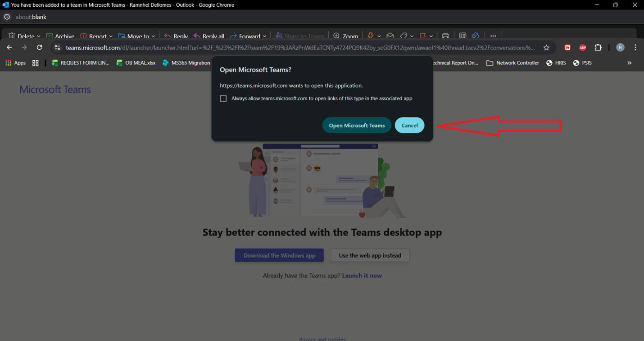
Task: Choose Use the web app instead
Action: click(x=370, y=256)
